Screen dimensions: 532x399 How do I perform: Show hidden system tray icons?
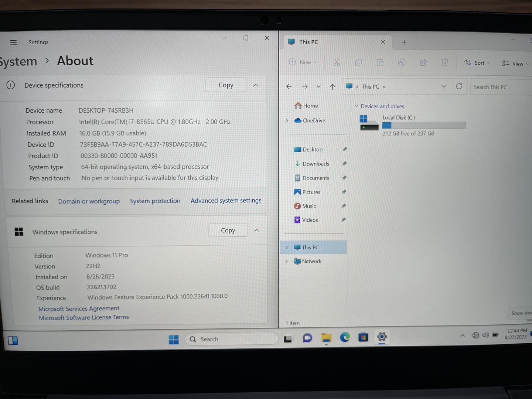(x=462, y=335)
